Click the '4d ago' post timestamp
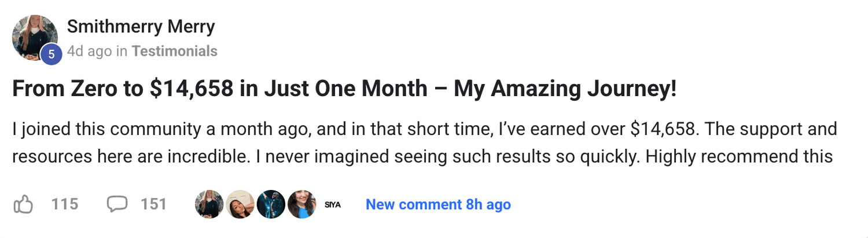This screenshot has width=868, height=238. point(89,52)
